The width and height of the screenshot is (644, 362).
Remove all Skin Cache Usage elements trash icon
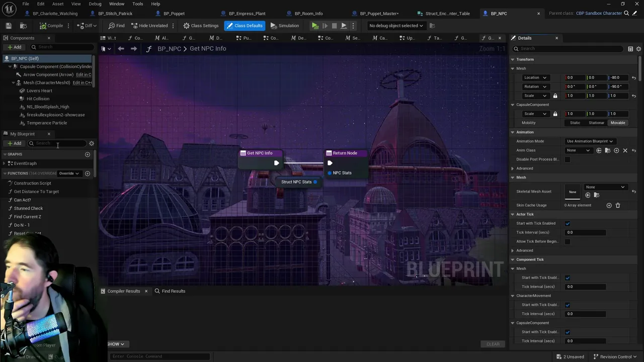618,205
